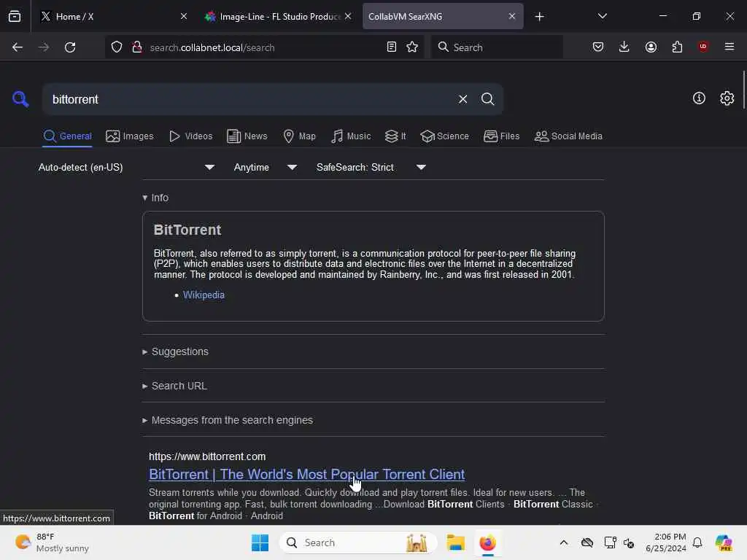The height and width of the screenshot is (560, 747).
Task: Open the SafeSearch: Strict dropdown
Action: [371, 167]
